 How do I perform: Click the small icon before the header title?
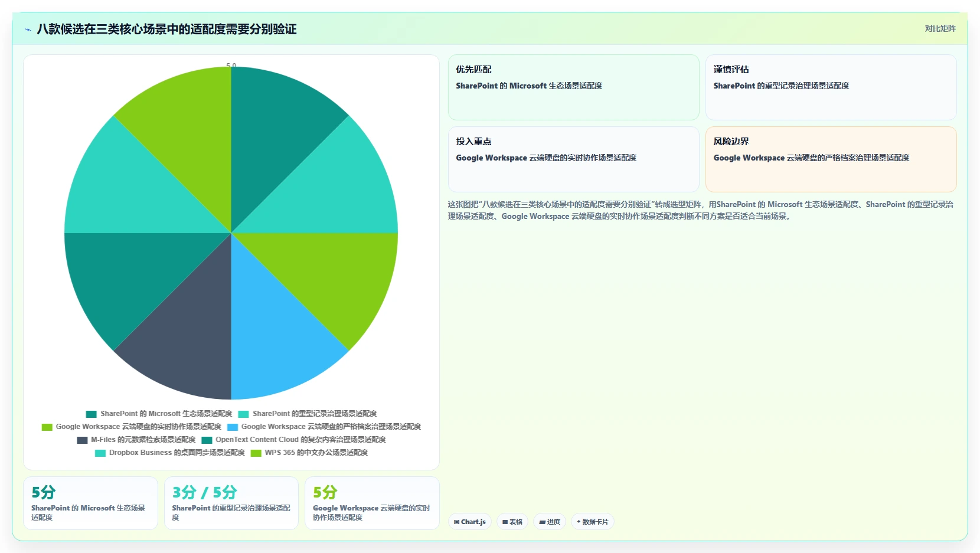[x=28, y=30]
